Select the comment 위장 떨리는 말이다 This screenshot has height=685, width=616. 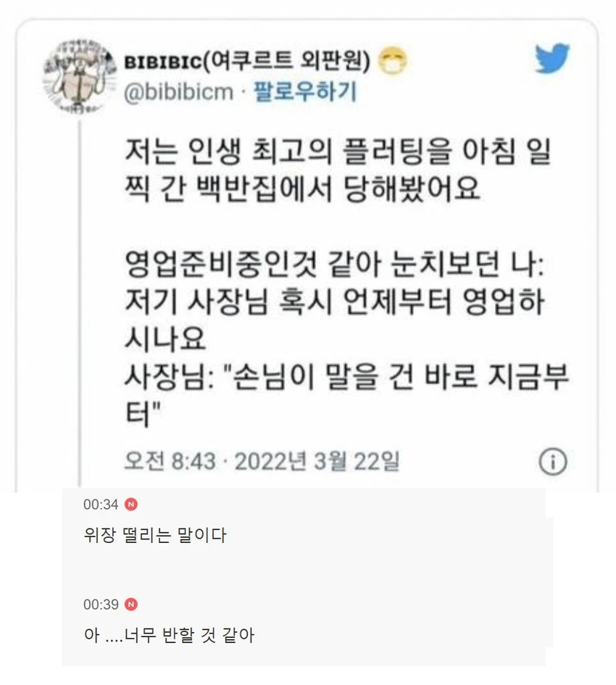tap(155, 535)
